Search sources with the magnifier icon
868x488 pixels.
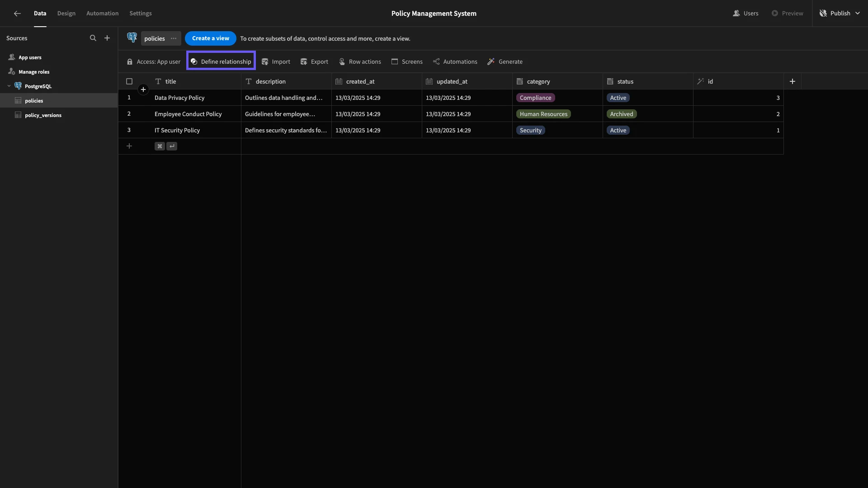point(93,38)
